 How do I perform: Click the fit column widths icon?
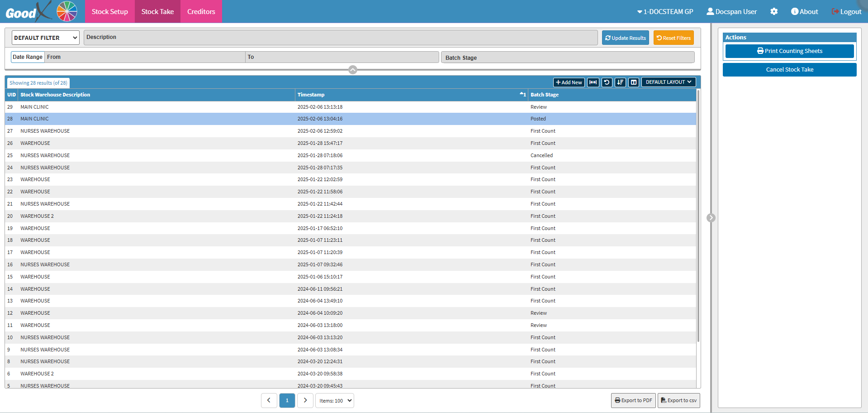(593, 82)
